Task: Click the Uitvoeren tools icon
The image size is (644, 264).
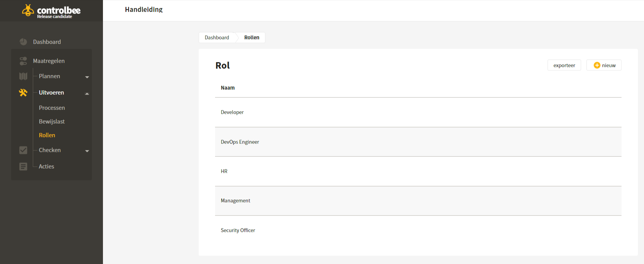Action: (x=23, y=93)
